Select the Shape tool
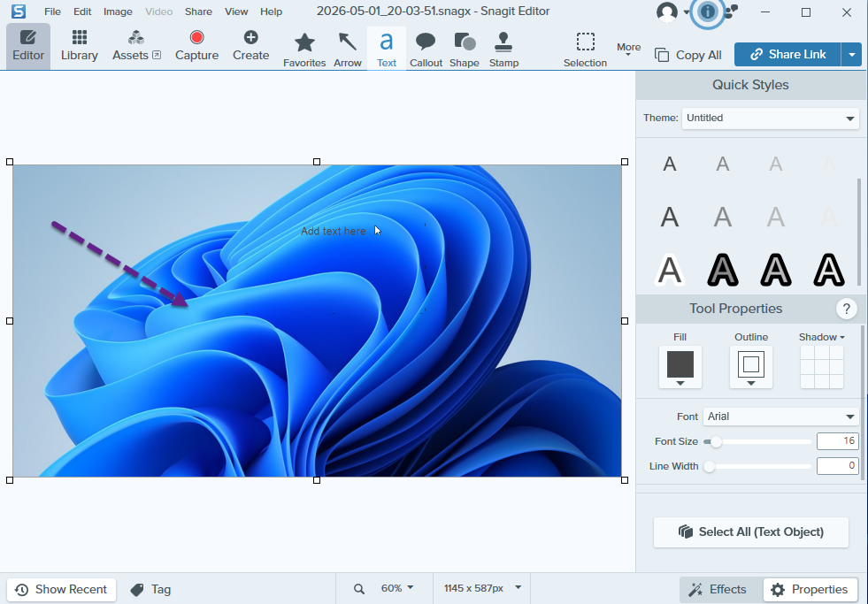 (465, 50)
